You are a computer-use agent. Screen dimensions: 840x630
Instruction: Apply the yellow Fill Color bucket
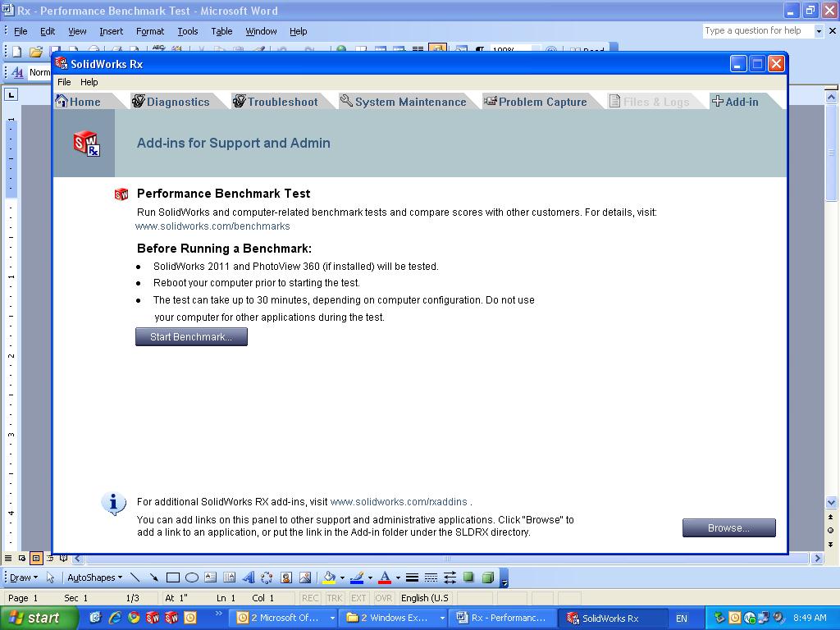(329, 577)
